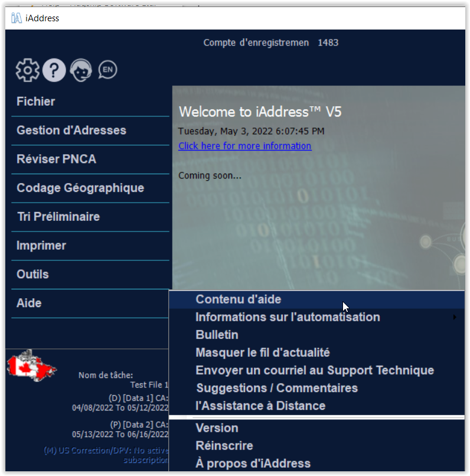Click the 'Welcome to iAddress V5' heading
The image size is (470, 476).
click(260, 112)
